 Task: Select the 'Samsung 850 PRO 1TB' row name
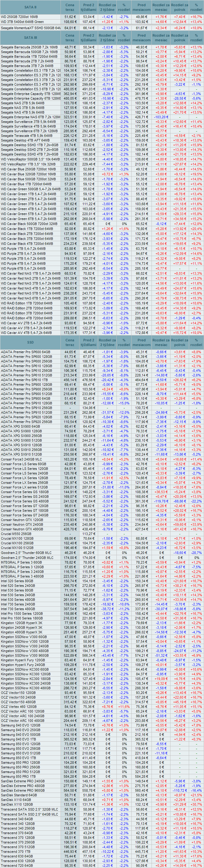coord(18,776)
